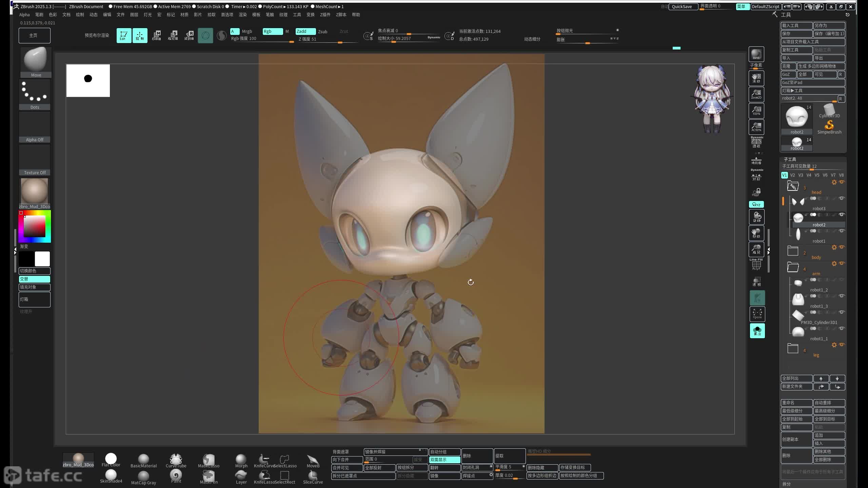Viewport: 868px width, 488px height.
Task: Open the 帮助 help menu
Action: [x=356, y=15]
